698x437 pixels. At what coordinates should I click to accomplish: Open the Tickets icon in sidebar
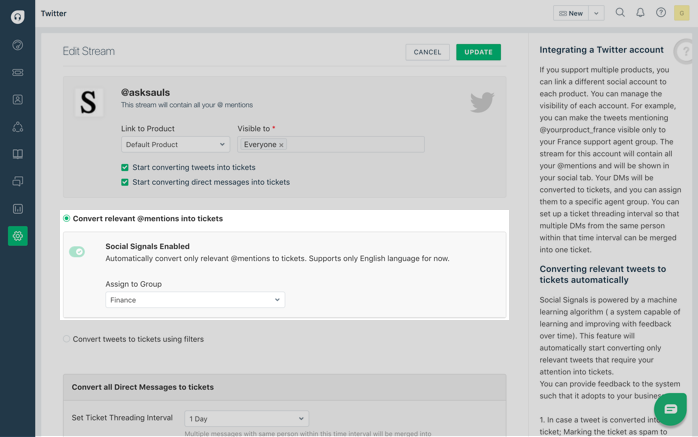(17, 73)
